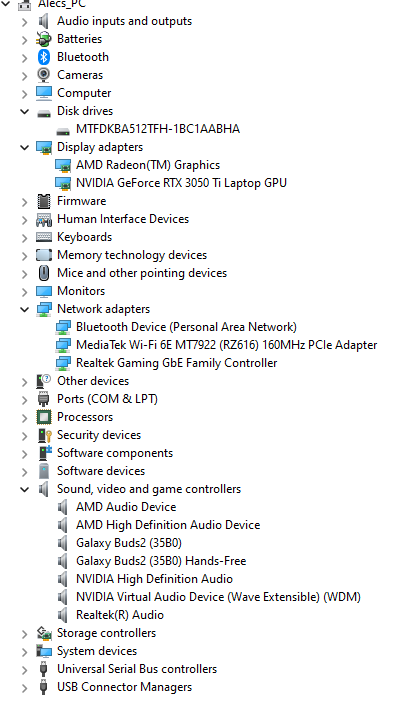412x725 pixels.
Task: Select the MTFDKBA512TFH-1BC1AABHA disk drive
Action: (x=158, y=129)
